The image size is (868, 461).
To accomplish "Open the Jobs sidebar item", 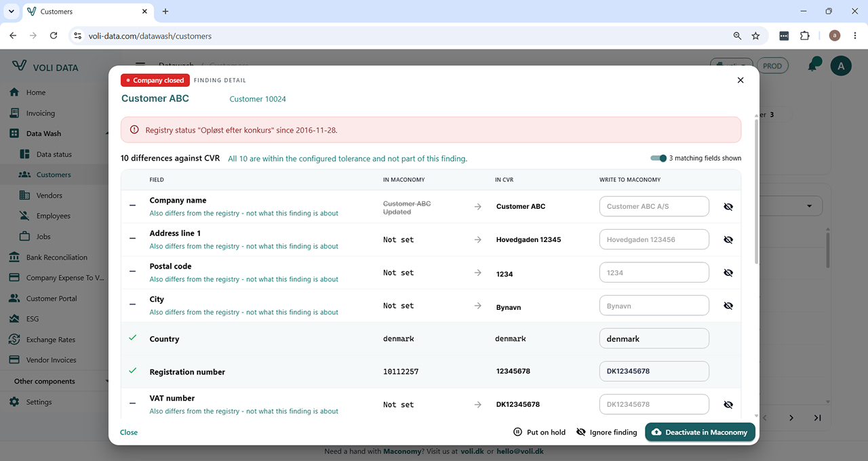I will click(43, 237).
